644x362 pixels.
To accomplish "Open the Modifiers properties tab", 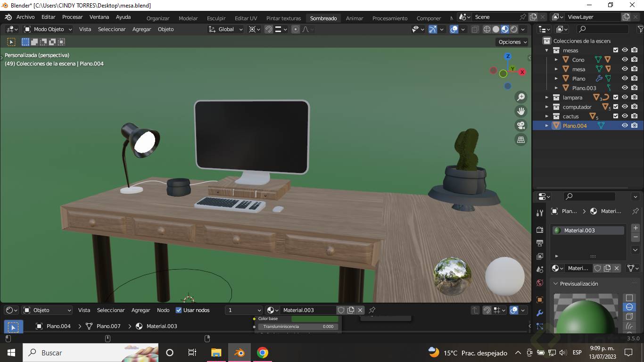I will coord(540,313).
